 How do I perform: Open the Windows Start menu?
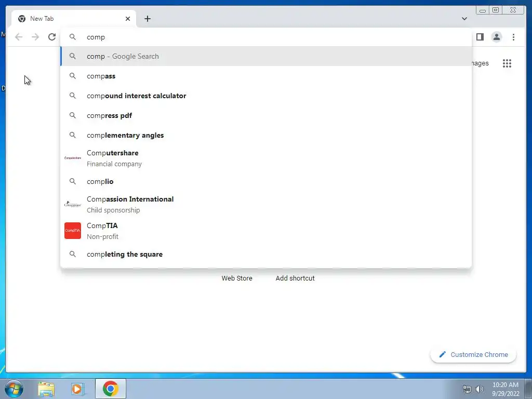pyautogui.click(x=14, y=389)
